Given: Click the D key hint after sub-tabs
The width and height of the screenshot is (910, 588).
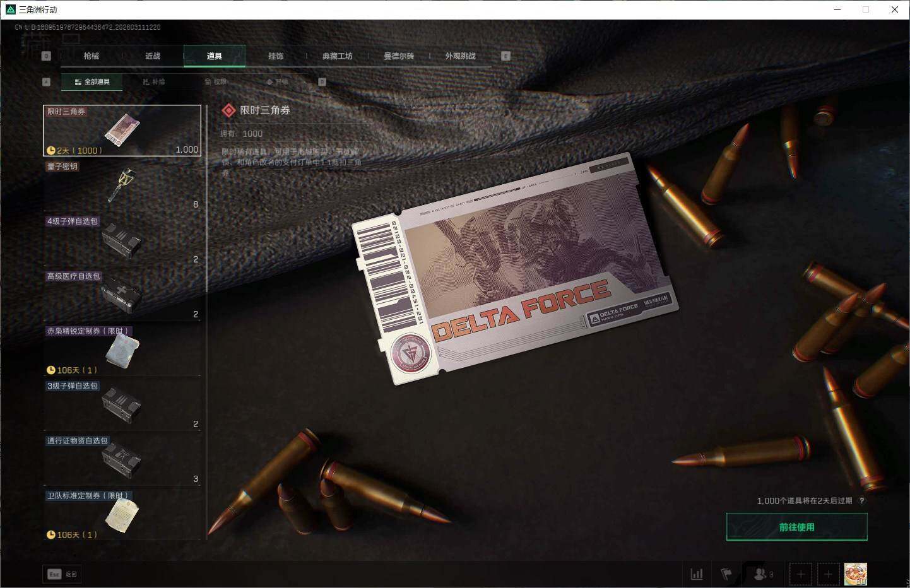Looking at the screenshot, I should (x=322, y=82).
